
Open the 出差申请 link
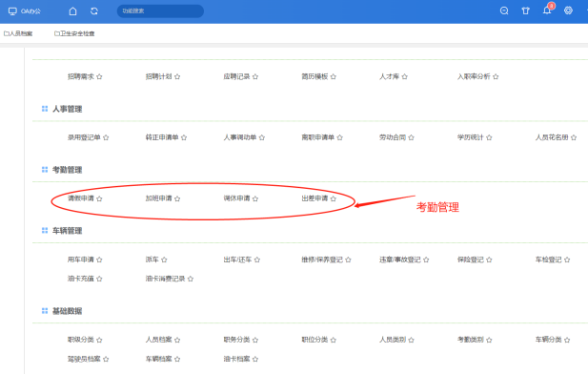pyautogui.click(x=314, y=198)
